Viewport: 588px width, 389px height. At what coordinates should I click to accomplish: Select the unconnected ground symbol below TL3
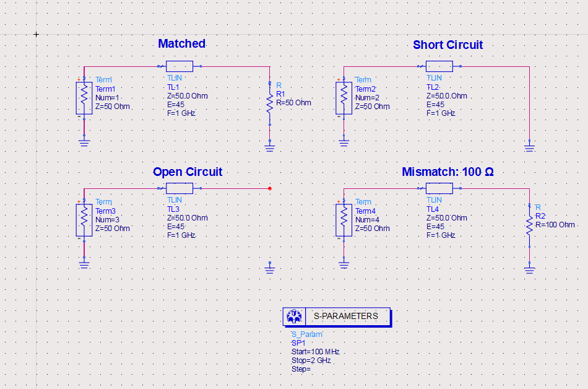[270, 268]
